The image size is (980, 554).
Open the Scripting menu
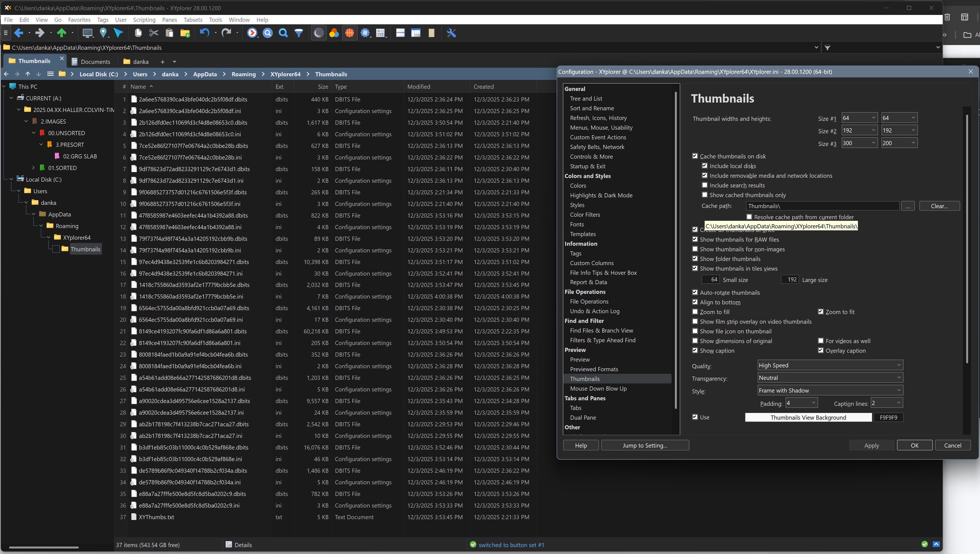pos(144,20)
